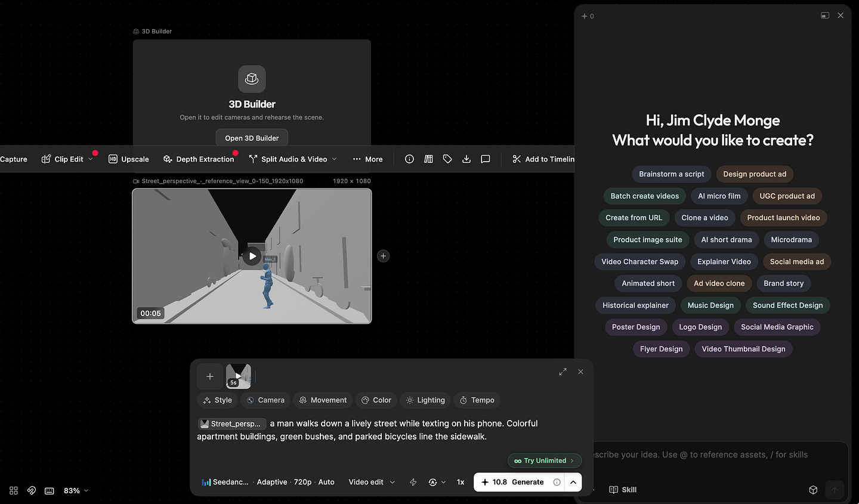The height and width of the screenshot is (504, 859).
Task: Select the Tempo prompt tag
Action: click(x=477, y=400)
